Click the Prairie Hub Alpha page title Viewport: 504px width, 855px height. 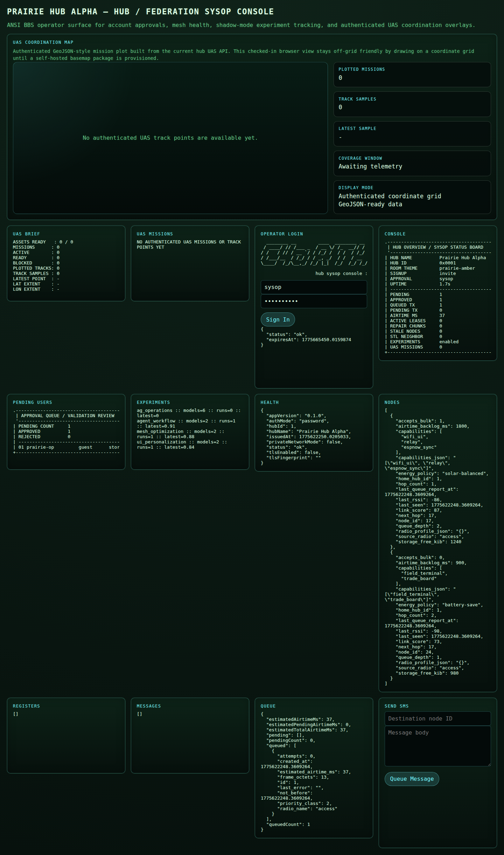[x=140, y=12]
